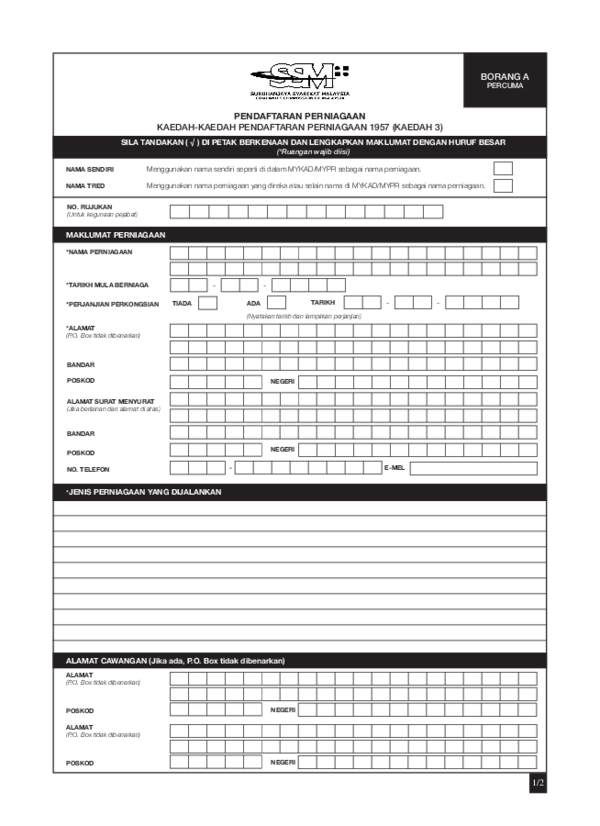Click the SILA TANDAKAN instruction banner
600x826 pixels.
coord(300,147)
